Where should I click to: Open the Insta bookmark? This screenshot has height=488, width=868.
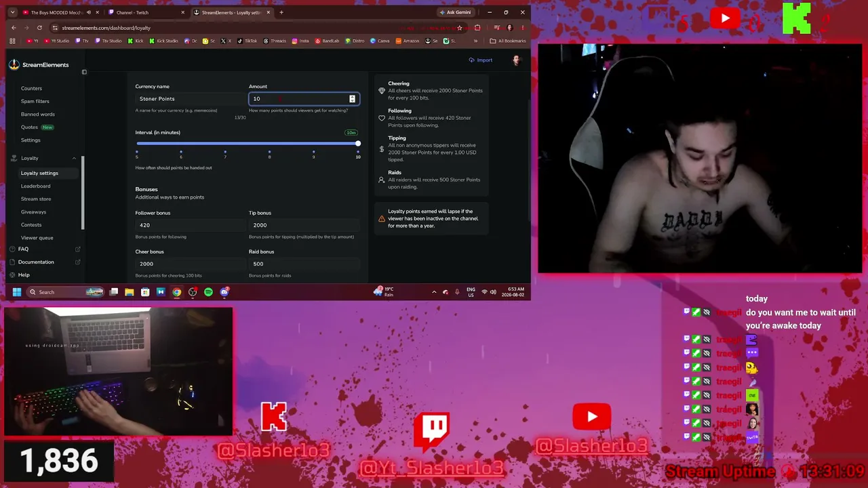(x=300, y=41)
